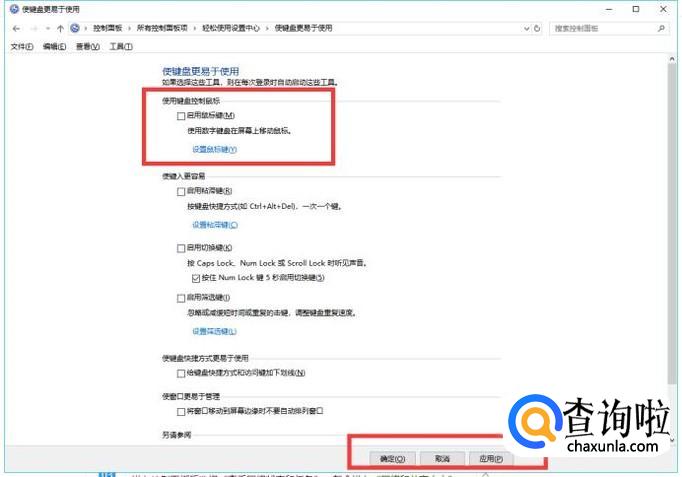This screenshot has width=682, height=477.
Task: Expand the address bar history dropdown
Action: coord(526,29)
